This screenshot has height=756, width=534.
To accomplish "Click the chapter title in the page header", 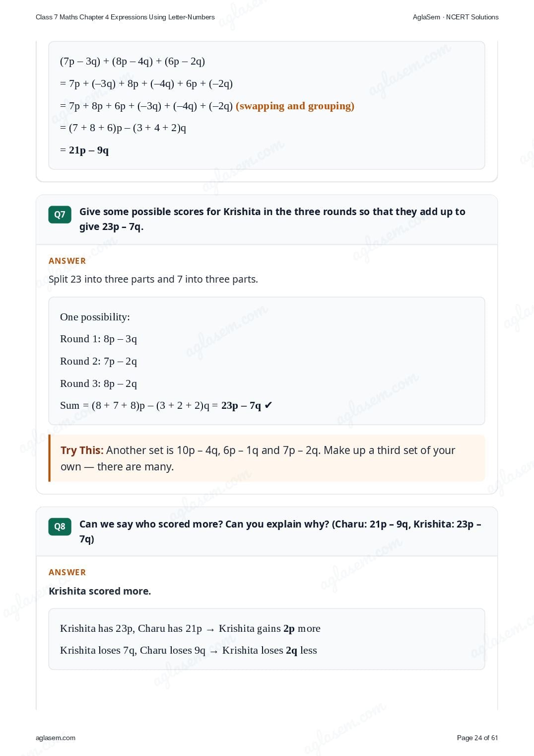I will pyautogui.click(x=125, y=17).
